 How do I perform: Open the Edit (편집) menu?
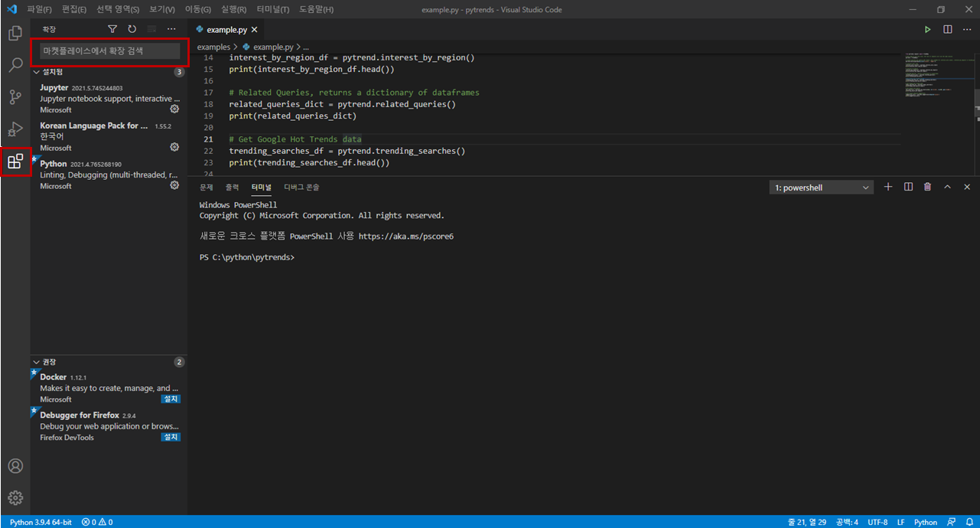tap(74, 9)
